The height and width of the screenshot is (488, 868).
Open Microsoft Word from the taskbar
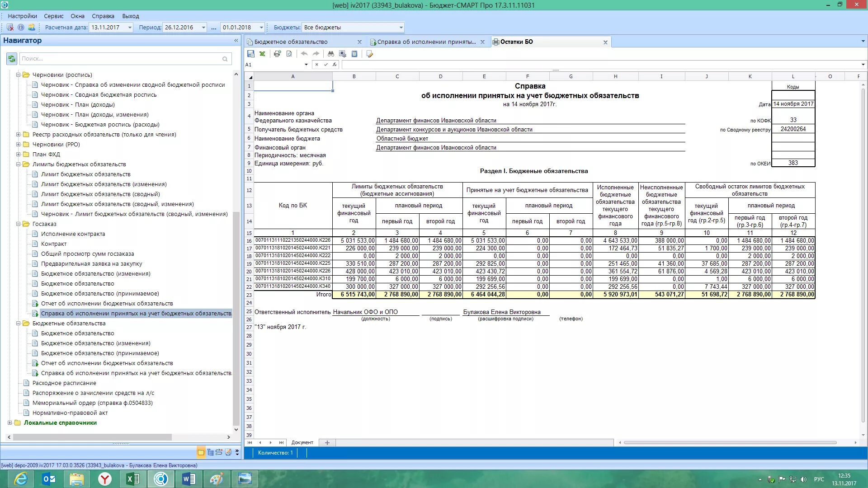tap(189, 479)
